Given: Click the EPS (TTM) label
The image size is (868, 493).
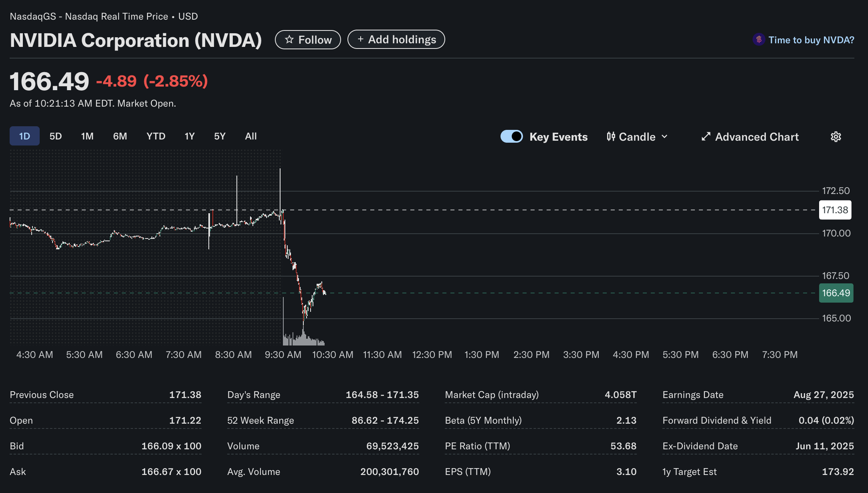Looking at the screenshot, I should tap(468, 472).
